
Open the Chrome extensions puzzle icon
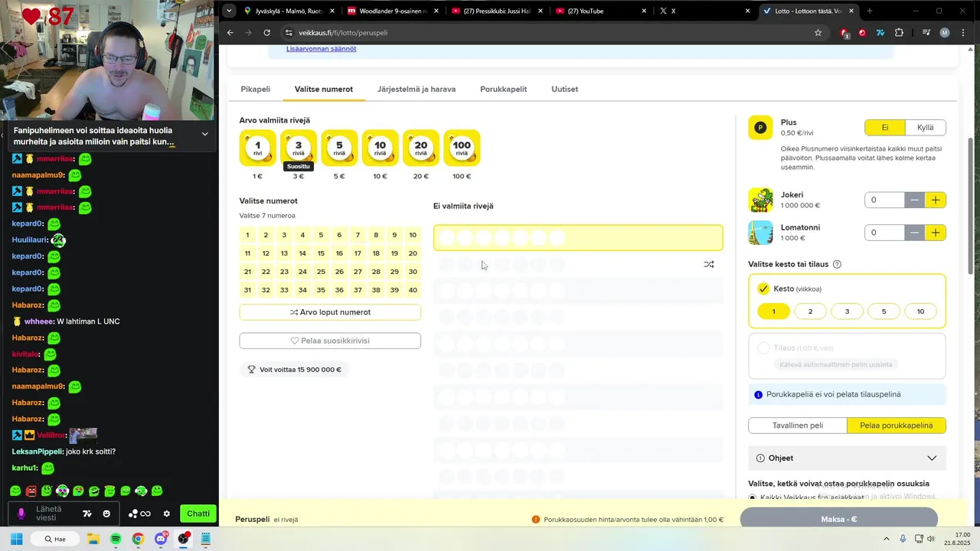pos(899,33)
